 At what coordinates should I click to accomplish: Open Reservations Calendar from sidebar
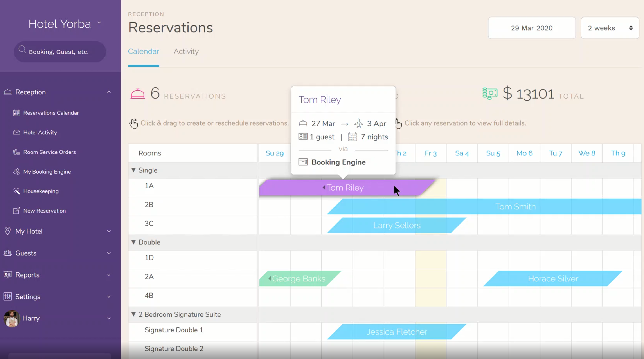coord(51,113)
